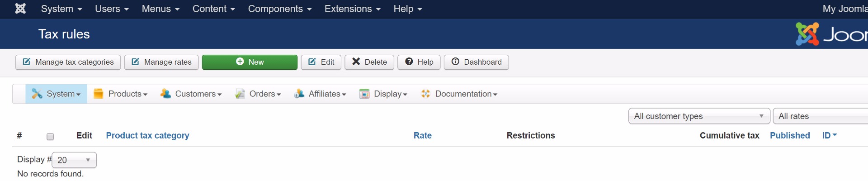868x181 pixels.
Task: Click the Orders notepad icon
Action: point(240,94)
